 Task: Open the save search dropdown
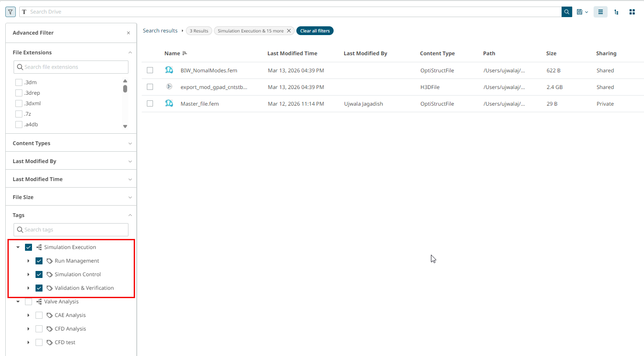[x=582, y=12]
